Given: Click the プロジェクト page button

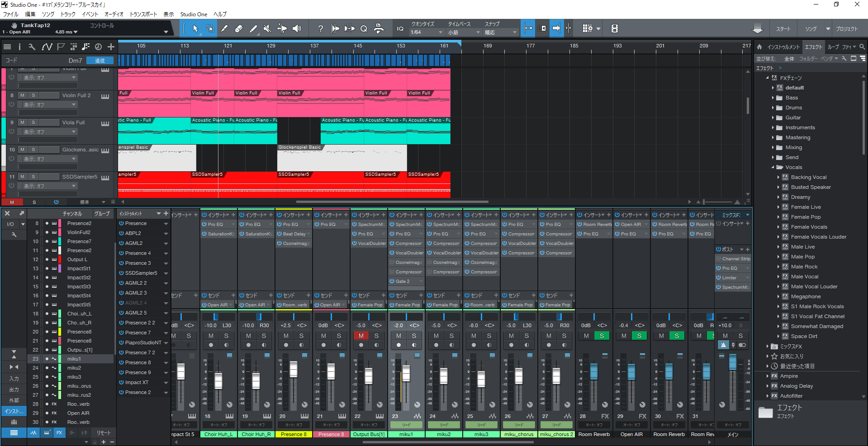Looking at the screenshot, I should 847,28.
